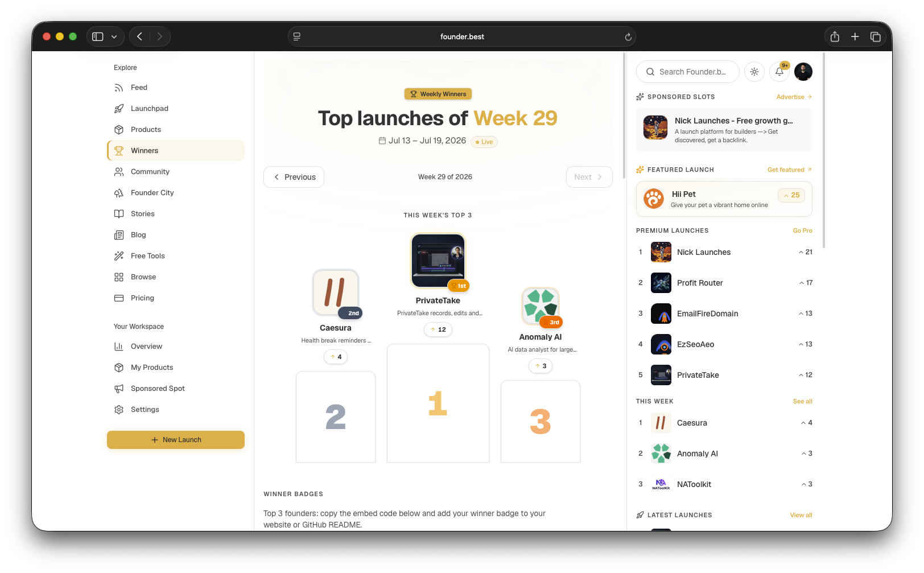Toggle the Safari sidebar panel

pyautogui.click(x=98, y=36)
